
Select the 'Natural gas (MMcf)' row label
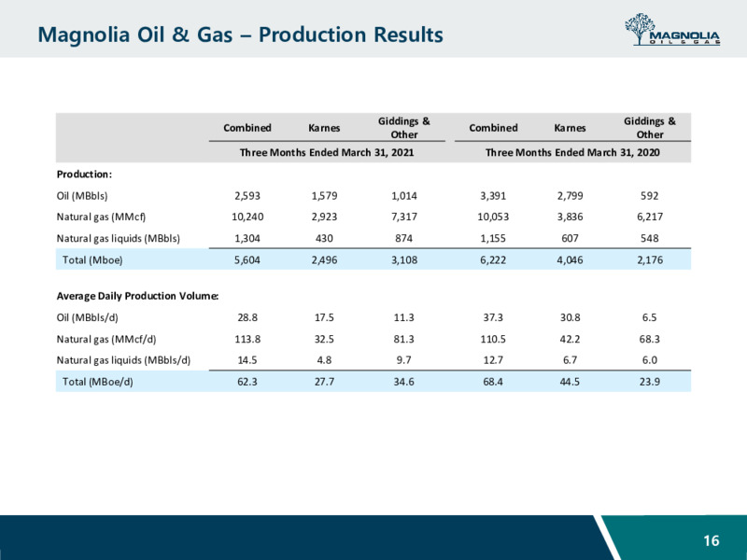pyautogui.click(x=101, y=217)
